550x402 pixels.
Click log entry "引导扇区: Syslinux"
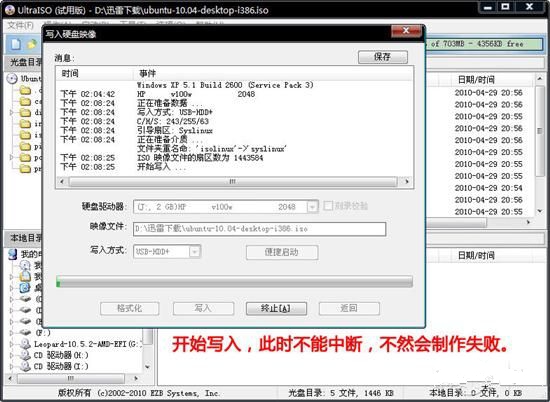coord(175,131)
